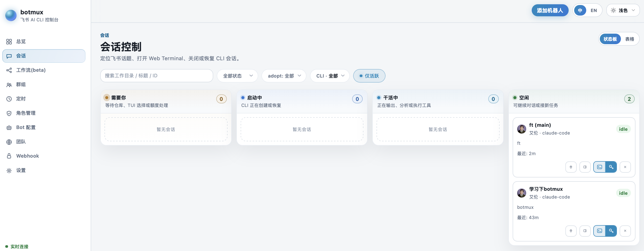The width and height of the screenshot is (644, 251).
Task: Open the CLI · 全部 dropdown
Action: [330, 76]
